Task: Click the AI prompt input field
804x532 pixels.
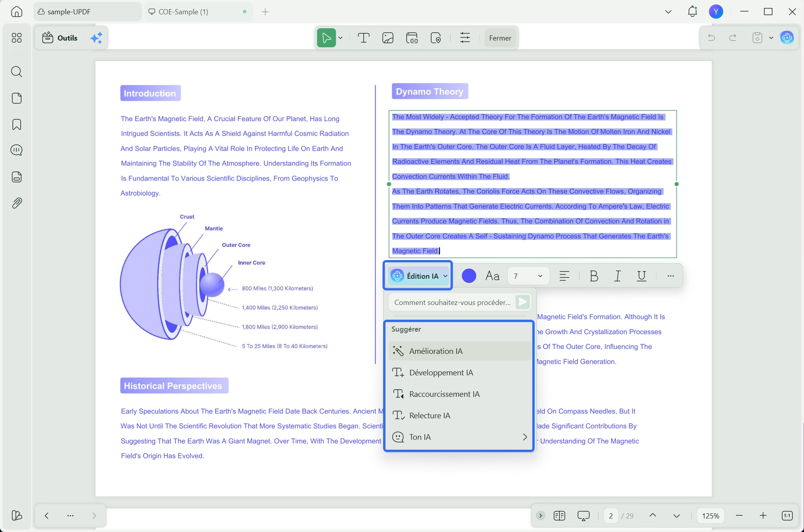Action: point(452,303)
